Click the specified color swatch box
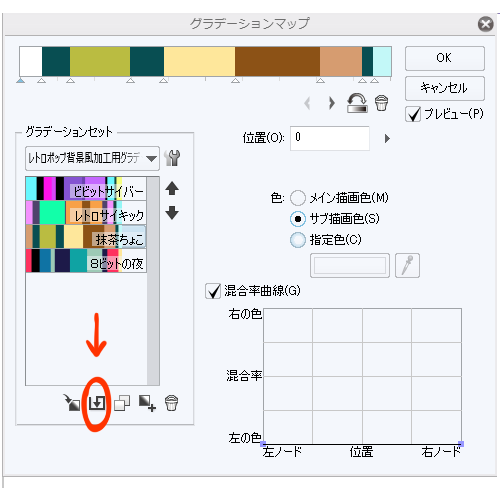The height and width of the screenshot is (500, 500). 350,265
